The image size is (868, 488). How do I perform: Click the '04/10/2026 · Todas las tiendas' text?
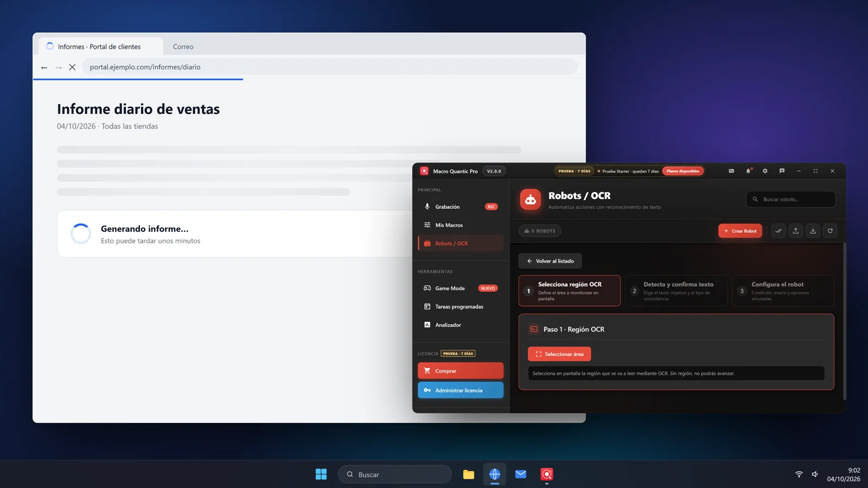point(107,126)
